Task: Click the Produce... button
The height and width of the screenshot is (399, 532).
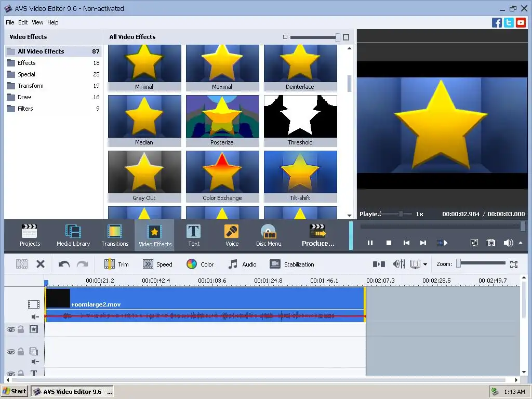Action: coord(318,235)
